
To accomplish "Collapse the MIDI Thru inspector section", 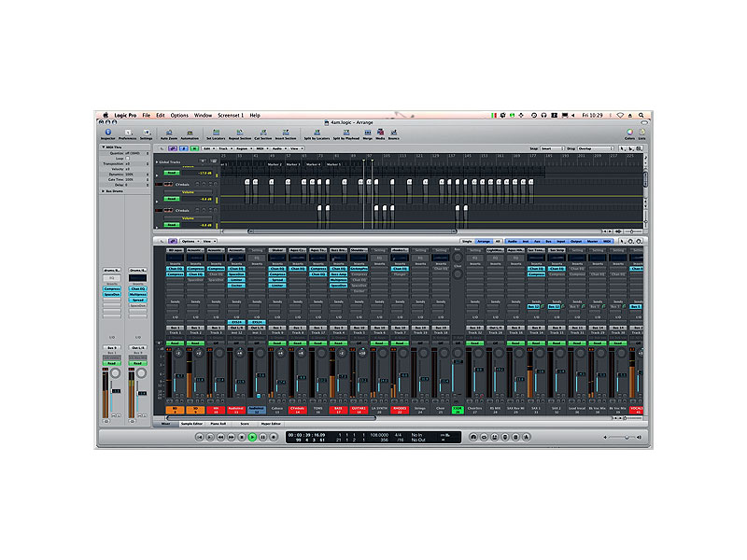I will coord(104,147).
